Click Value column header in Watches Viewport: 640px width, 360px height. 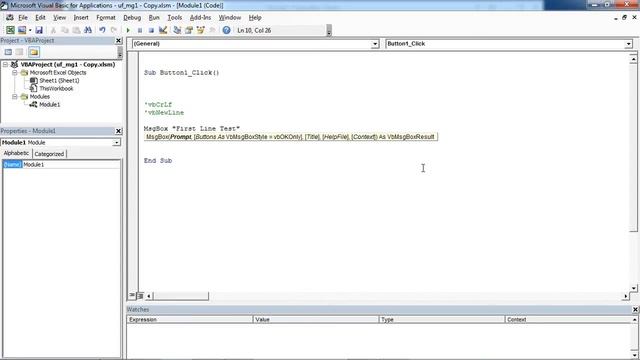[x=316, y=320]
